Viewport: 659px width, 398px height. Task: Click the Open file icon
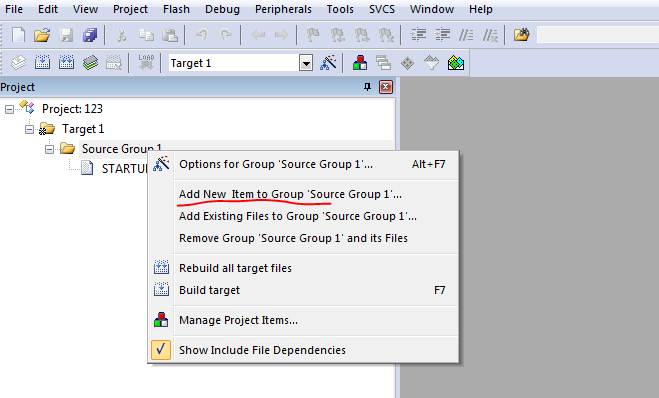pyautogui.click(x=42, y=35)
